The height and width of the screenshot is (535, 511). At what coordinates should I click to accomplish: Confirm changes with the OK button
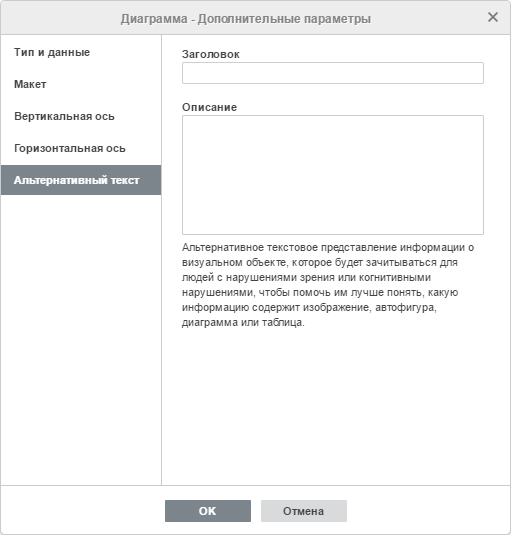point(208,511)
